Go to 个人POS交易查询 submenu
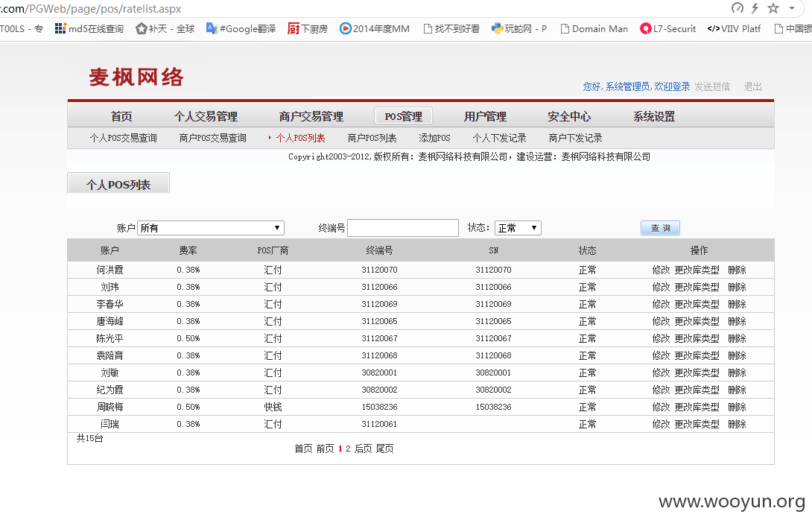Screen dimensions: 812x523 tap(123, 138)
